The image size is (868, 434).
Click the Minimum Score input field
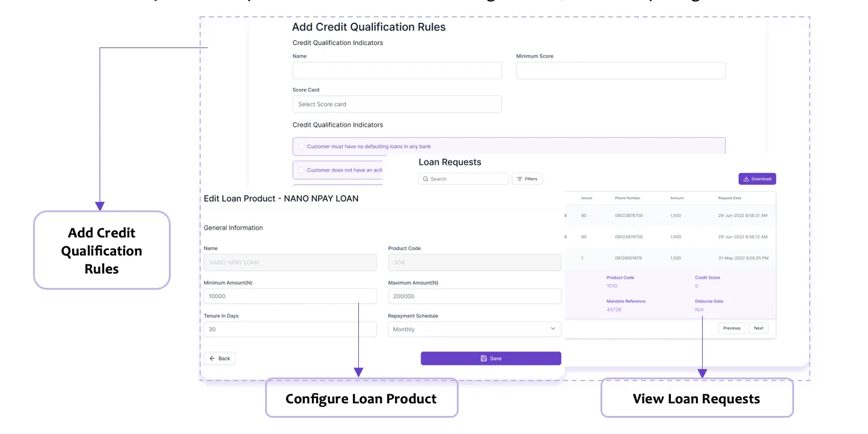(620, 70)
